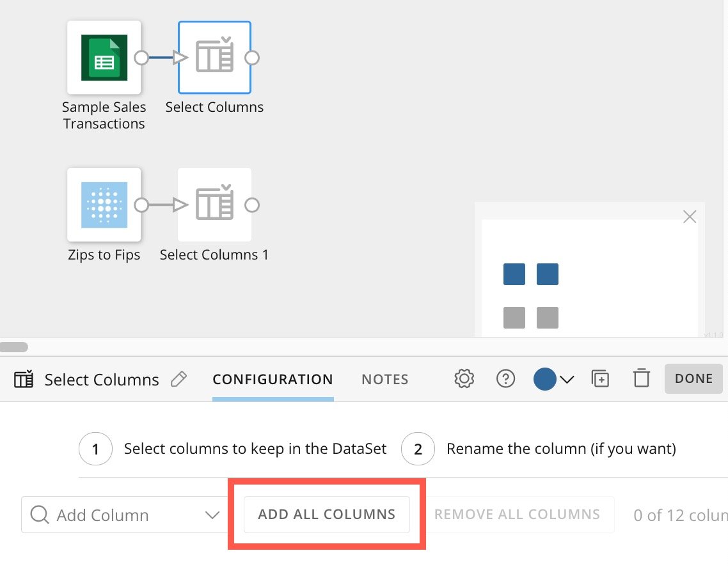Click the DONE button
This screenshot has width=728, height=583.
(693, 378)
